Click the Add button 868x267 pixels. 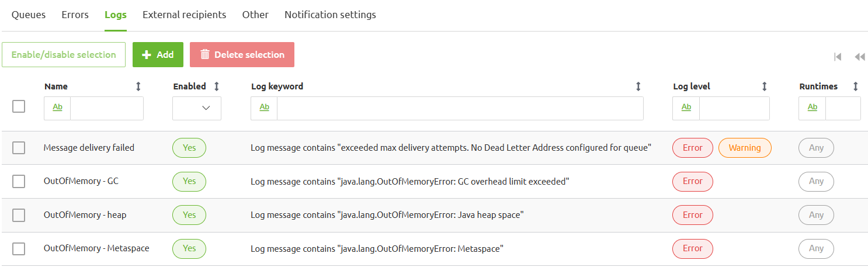point(158,54)
